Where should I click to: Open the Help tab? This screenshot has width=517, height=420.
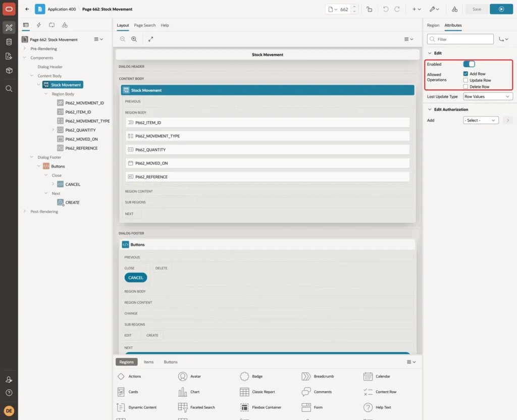click(x=165, y=25)
